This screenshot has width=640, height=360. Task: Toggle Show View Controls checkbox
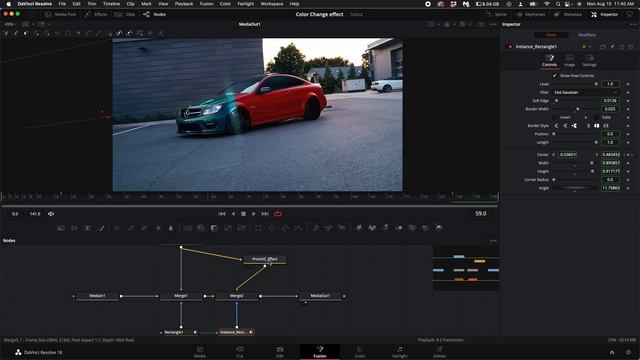[x=554, y=76]
